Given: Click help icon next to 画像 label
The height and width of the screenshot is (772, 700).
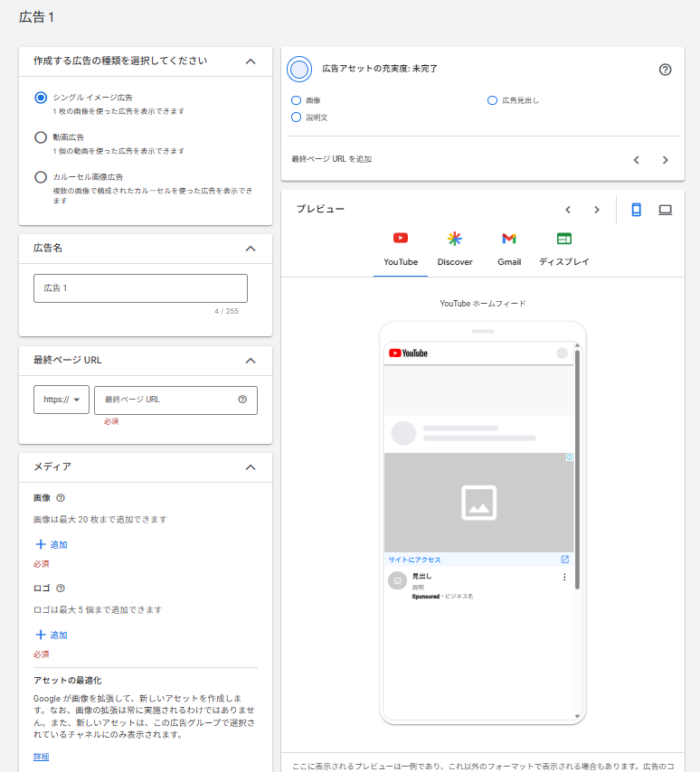Looking at the screenshot, I should [61, 498].
